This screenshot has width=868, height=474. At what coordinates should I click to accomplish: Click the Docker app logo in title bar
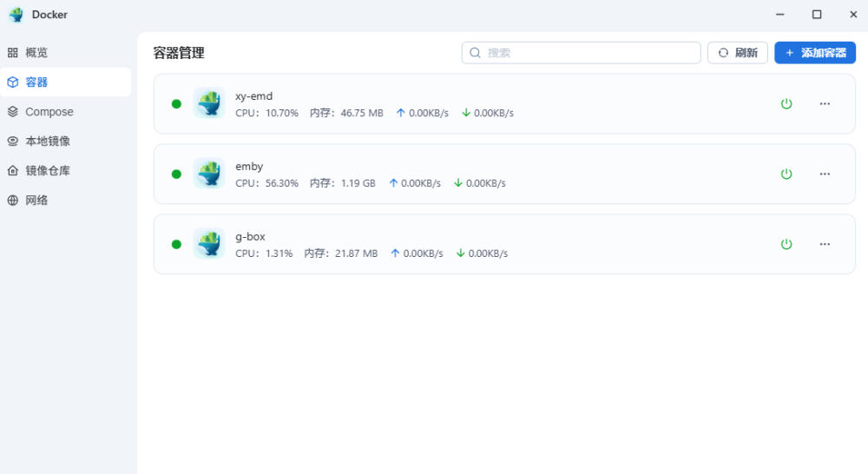tap(16, 15)
